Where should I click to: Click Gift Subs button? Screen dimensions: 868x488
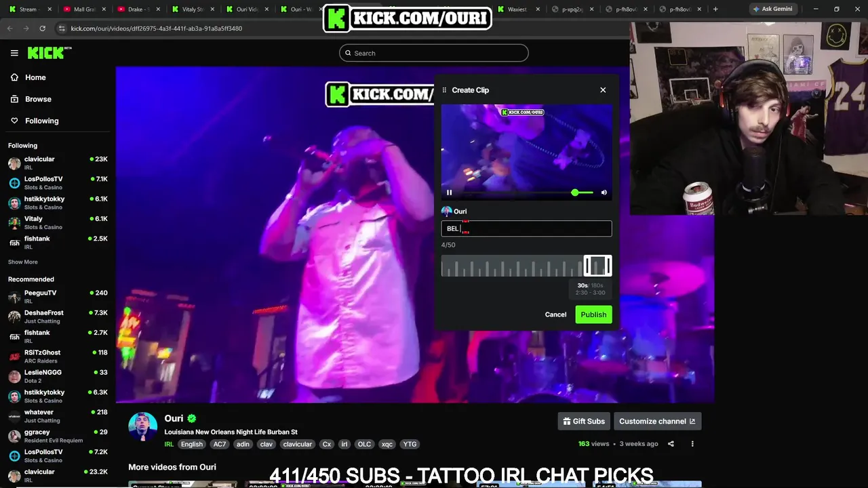tap(584, 422)
